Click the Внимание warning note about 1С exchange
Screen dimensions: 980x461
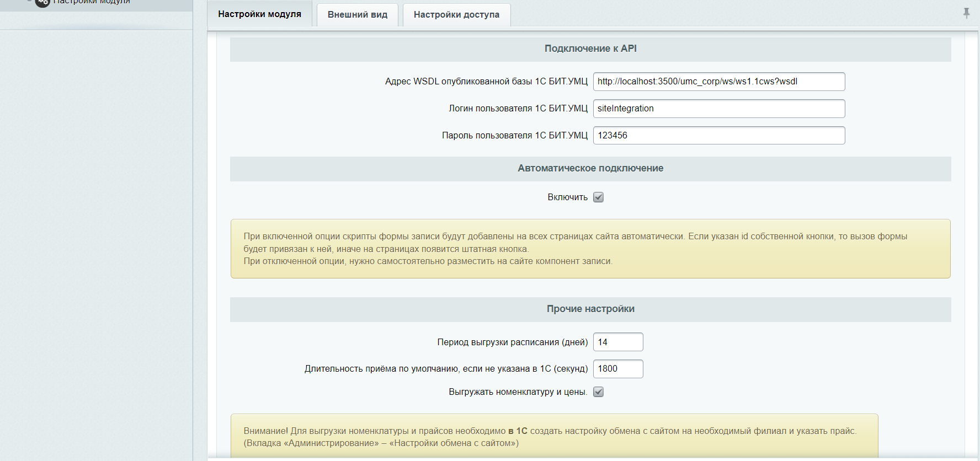coord(554,437)
